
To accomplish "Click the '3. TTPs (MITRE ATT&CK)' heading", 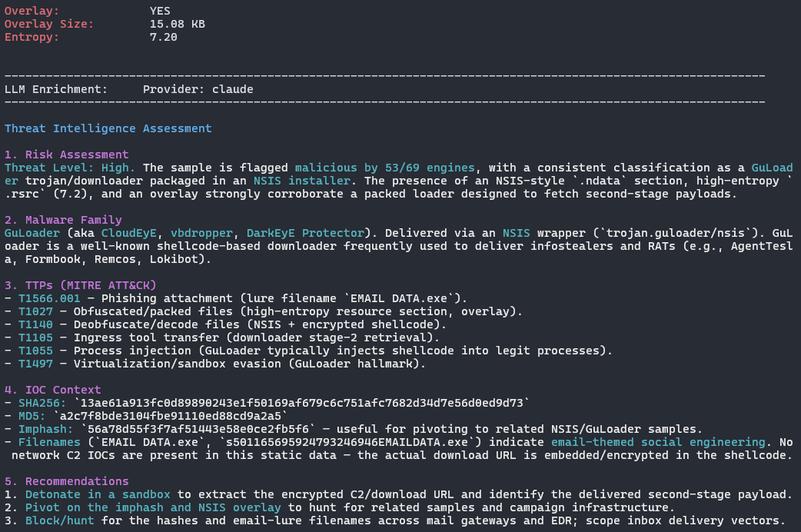I will coord(80,285).
